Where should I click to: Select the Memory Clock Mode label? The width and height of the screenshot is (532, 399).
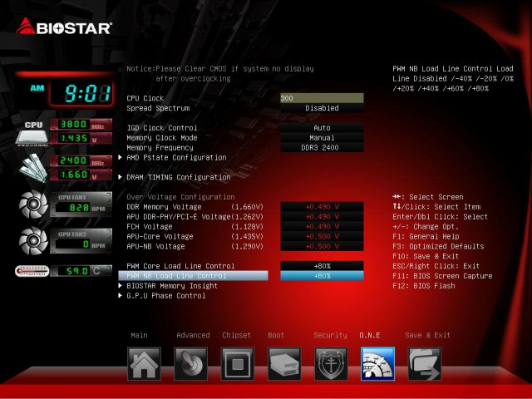click(162, 138)
